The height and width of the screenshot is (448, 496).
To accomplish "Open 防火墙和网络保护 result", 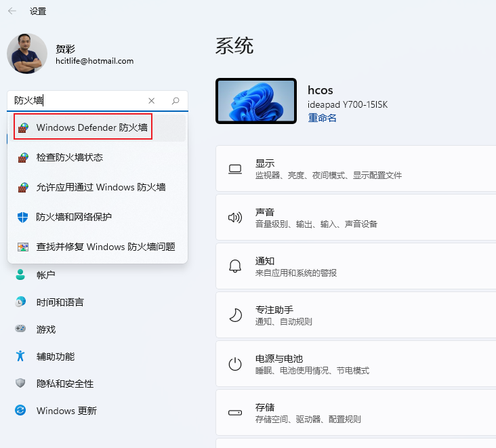I will coord(98,217).
